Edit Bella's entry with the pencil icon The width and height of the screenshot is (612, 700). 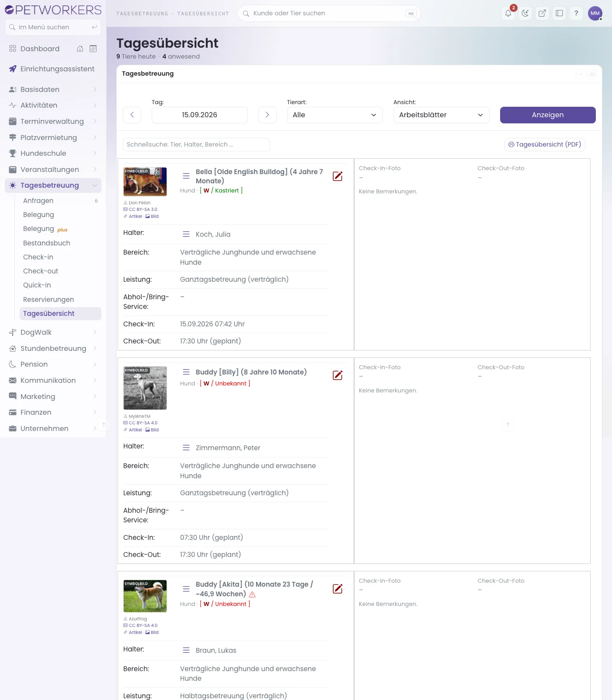tap(337, 176)
